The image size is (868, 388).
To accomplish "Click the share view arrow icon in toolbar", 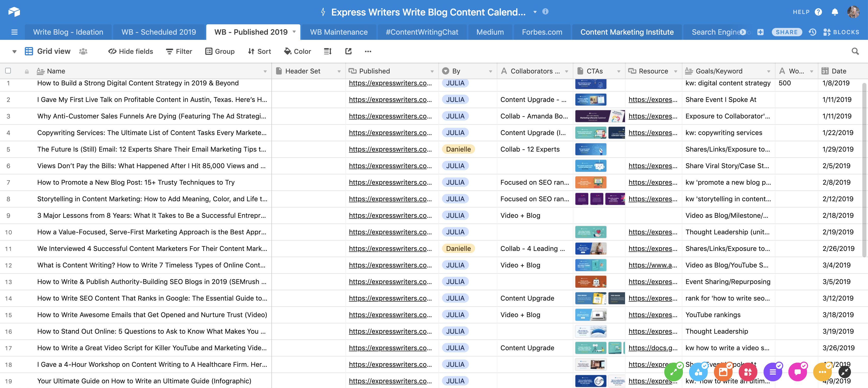I will coord(348,51).
